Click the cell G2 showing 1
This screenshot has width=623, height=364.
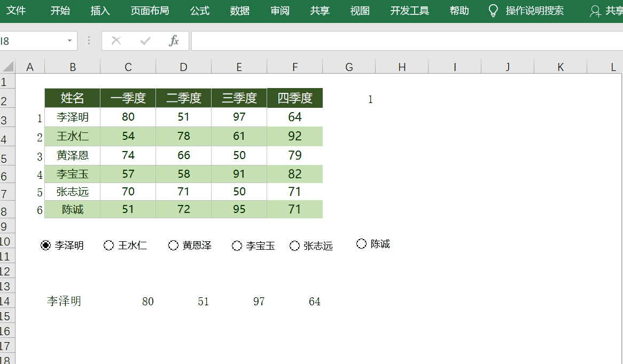coord(349,99)
